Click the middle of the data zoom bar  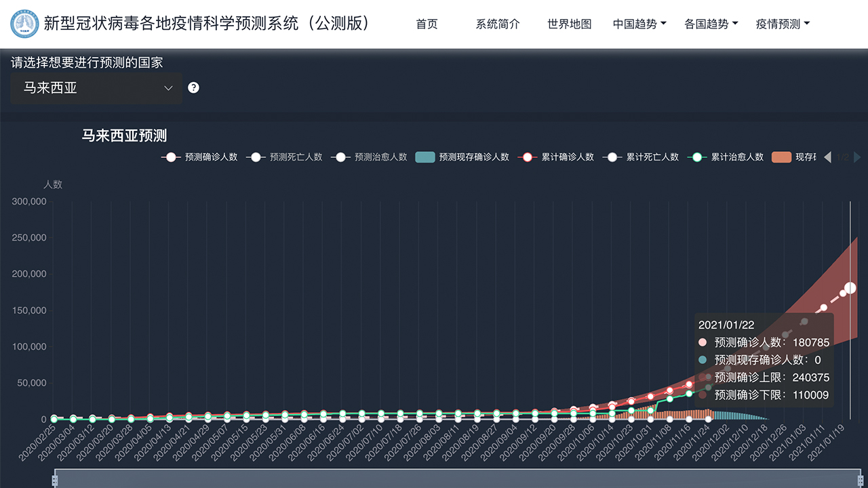click(x=458, y=479)
